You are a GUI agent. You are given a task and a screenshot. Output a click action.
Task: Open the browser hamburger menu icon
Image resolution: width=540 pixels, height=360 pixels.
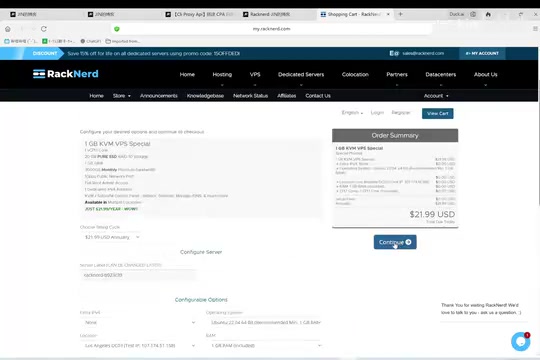pos(535,29)
